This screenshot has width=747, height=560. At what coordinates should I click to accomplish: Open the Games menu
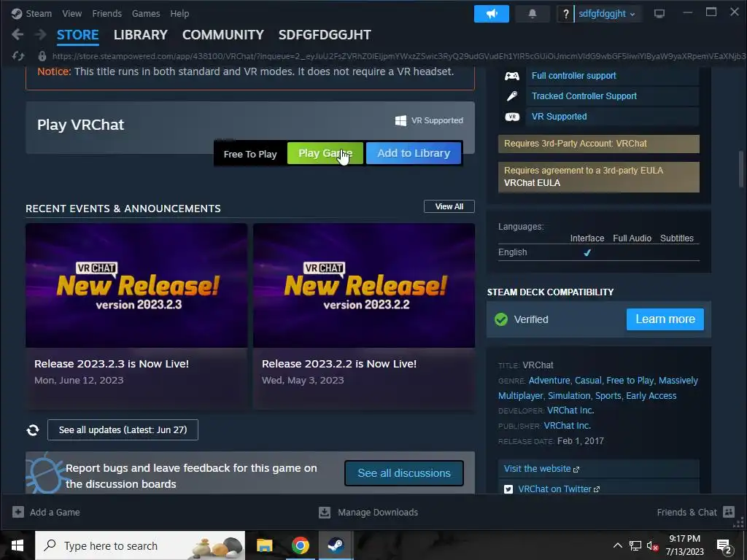146,13
